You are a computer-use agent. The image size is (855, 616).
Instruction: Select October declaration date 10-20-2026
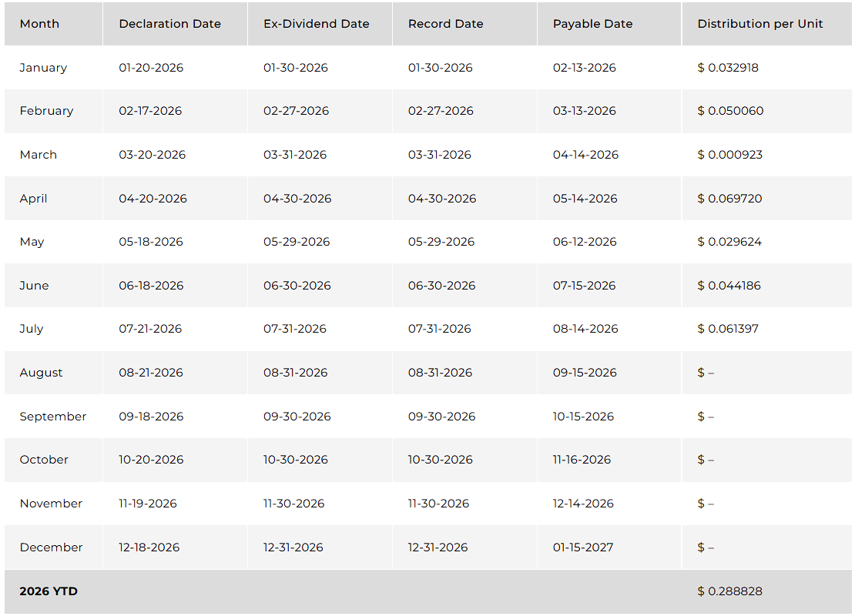coord(151,460)
